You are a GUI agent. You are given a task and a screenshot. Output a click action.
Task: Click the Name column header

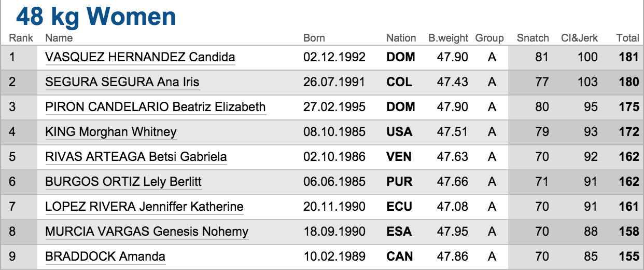[x=59, y=38]
